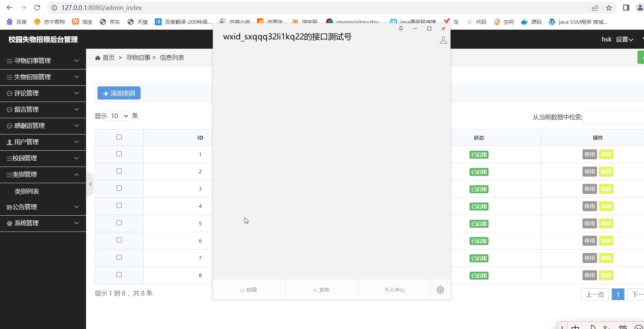The image size is (644, 329).
Task: Click 寻物启事 breadcrumb link
Action: tap(138, 58)
